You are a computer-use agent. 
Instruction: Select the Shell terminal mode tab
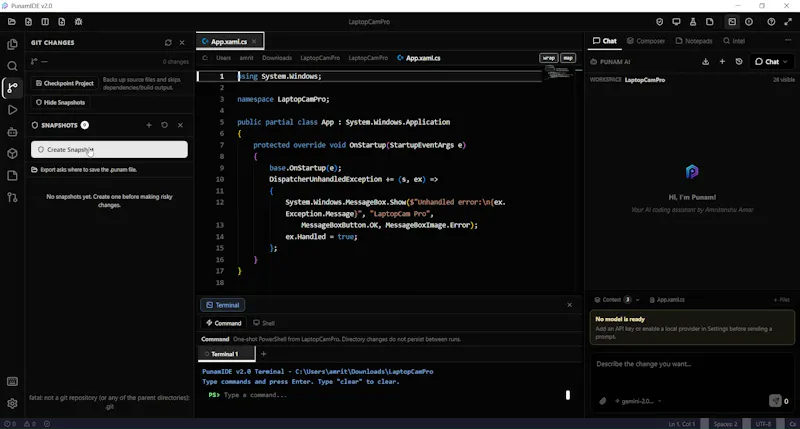pos(264,323)
